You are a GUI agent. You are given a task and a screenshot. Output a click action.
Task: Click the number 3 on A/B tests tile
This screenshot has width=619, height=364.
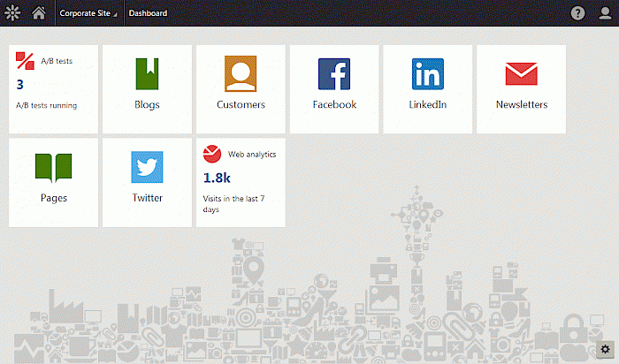point(19,85)
